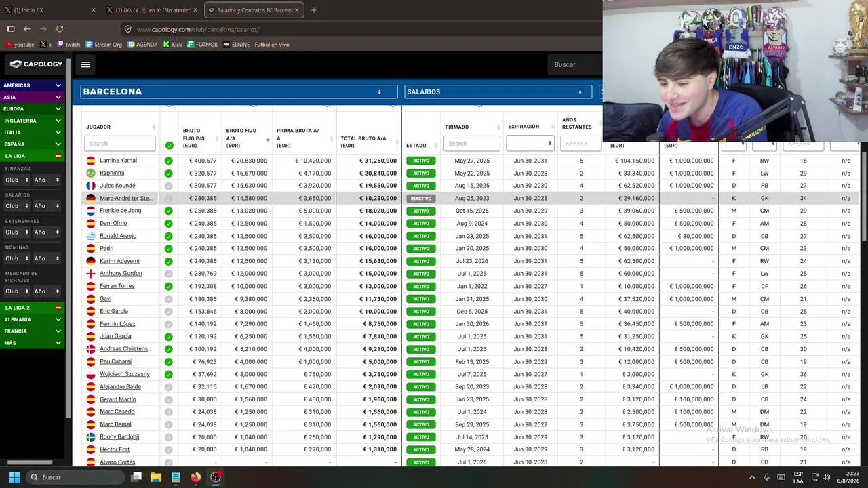Open Pau Cubarsí player link
This screenshot has height=488, width=868.
[x=116, y=362]
